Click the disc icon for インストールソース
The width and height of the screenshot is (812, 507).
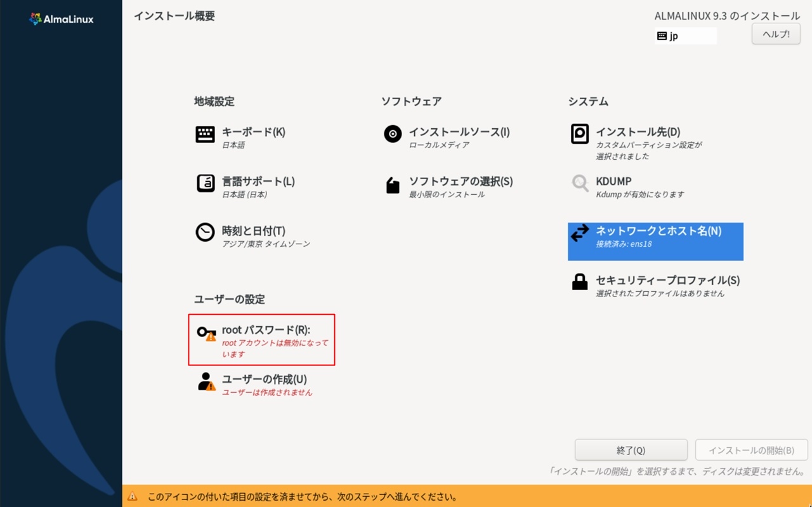click(x=393, y=134)
